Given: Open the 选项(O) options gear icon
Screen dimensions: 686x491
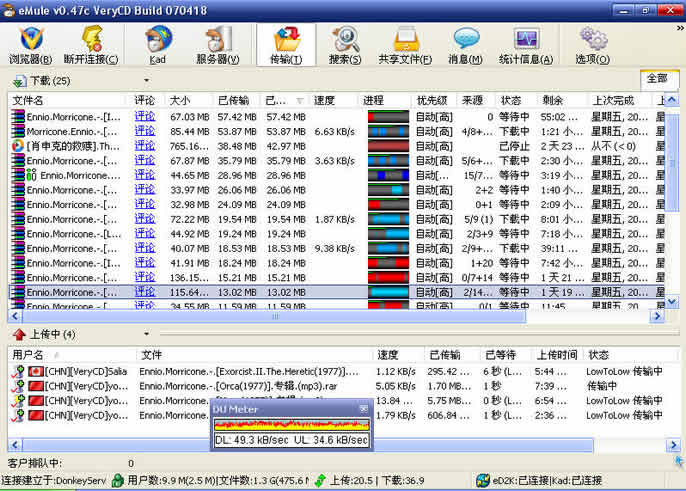Looking at the screenshot, I should click(593, 45).
